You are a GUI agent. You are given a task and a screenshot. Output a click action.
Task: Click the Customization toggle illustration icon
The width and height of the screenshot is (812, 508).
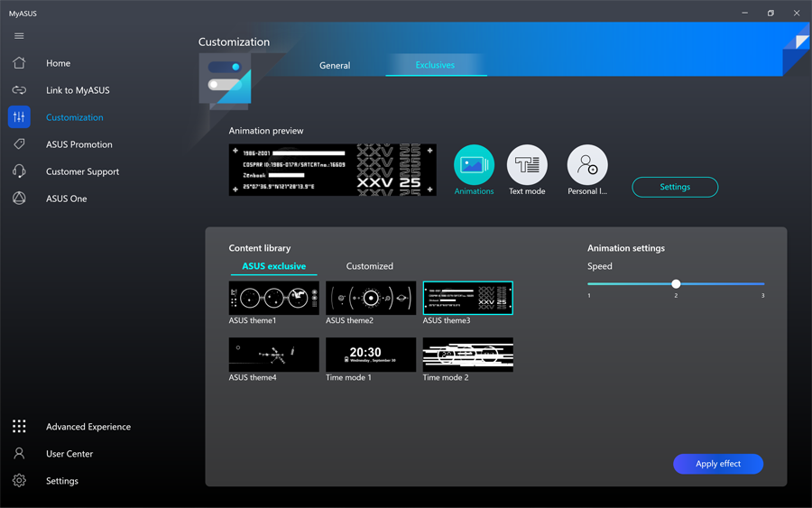[226, 81]
